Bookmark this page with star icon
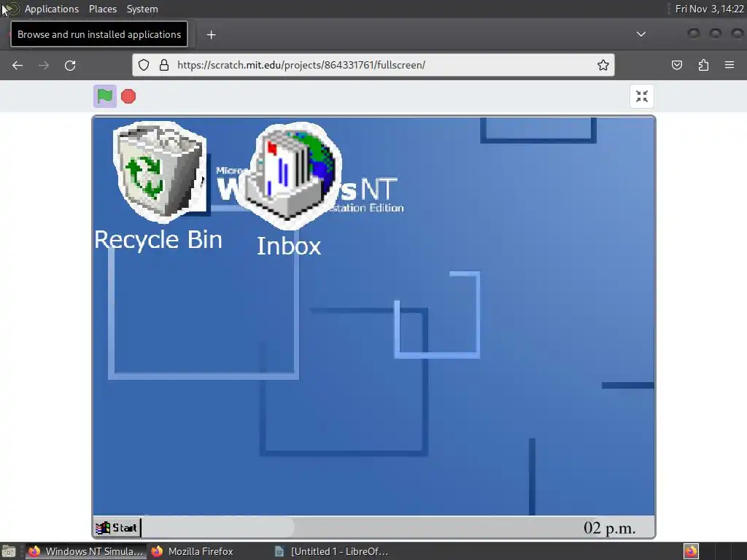This screenshot has height=560, width=747. (x=603, y=65)
